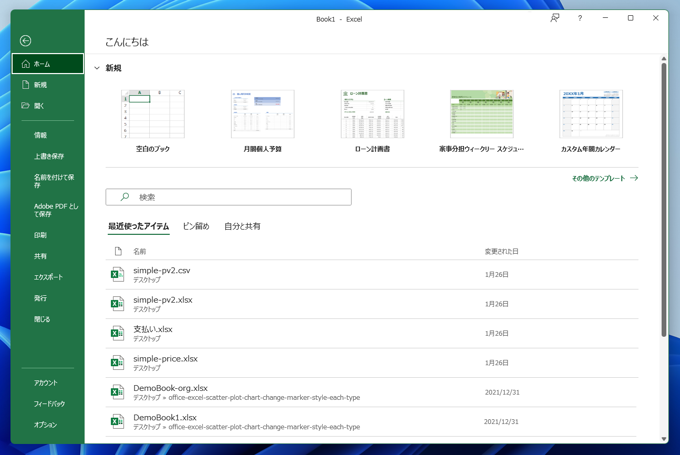
Task: Select ホーム in the sidebar
Action: pyautogui.click(x=48, y=64)
